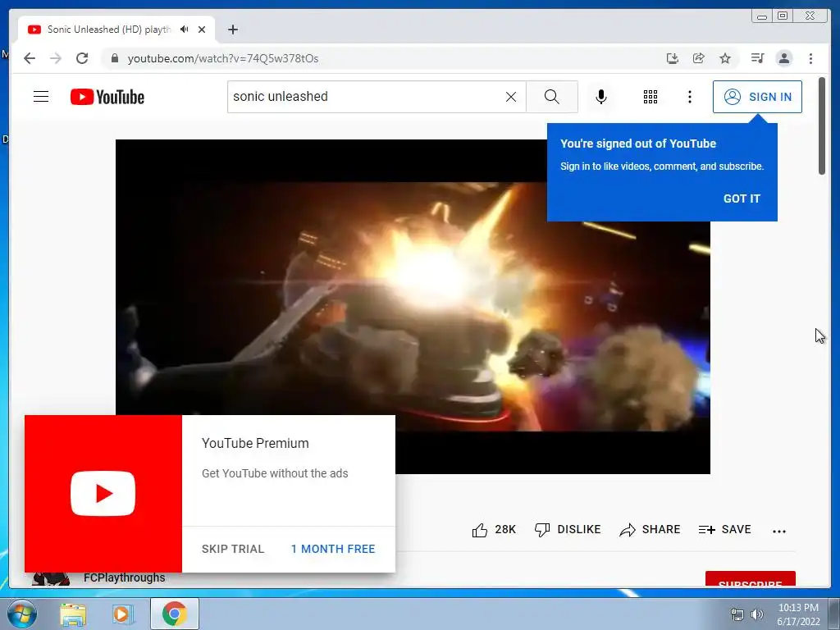The image size is (840, 630).
Task: Click 'Get YouTube without the ads' text
Action: (275, 473)
